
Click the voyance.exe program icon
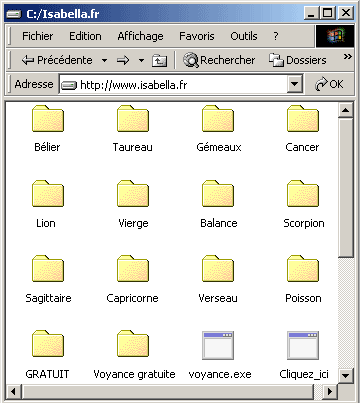(x=218, y=345)
